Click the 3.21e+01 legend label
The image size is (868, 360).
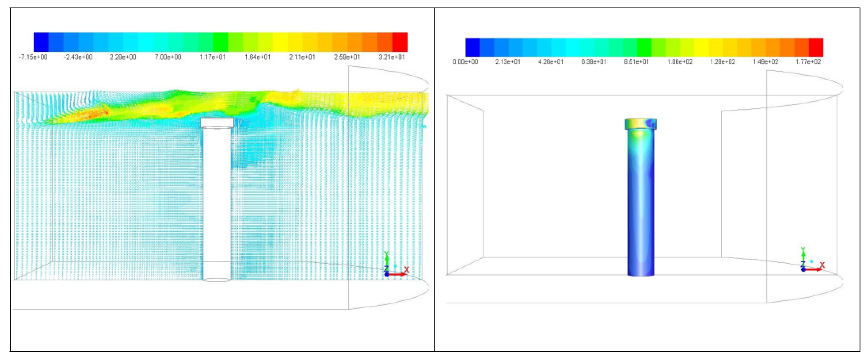391,57
